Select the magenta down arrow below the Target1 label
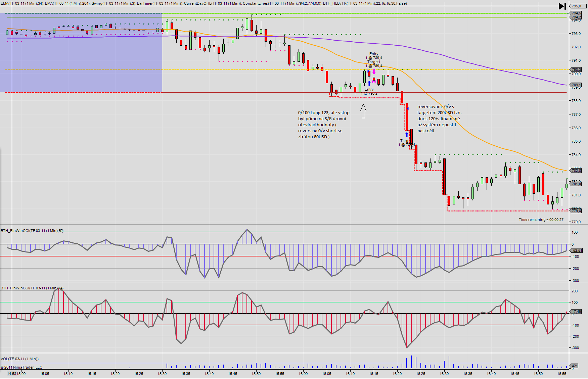This screenshot has width=588, height=379. pos(374,72)
